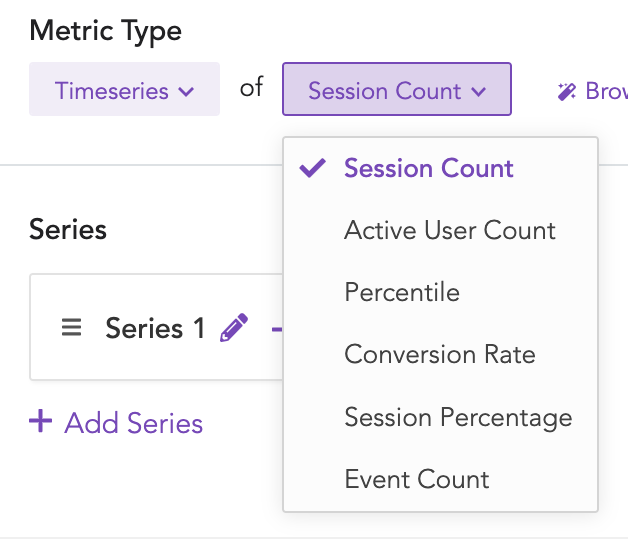The width and height of the screenshot is (628, 552).
Task: Click the Series section heading
Action: coord(68,230)
